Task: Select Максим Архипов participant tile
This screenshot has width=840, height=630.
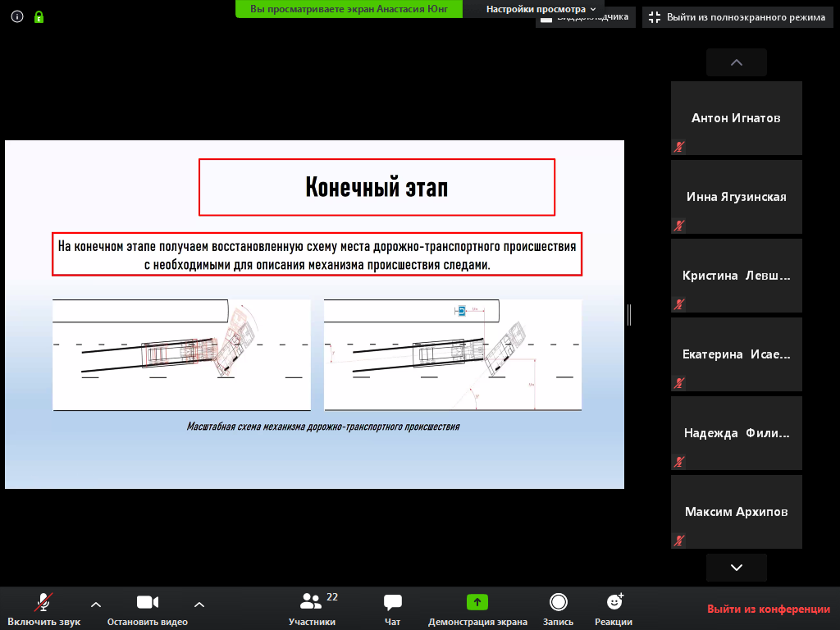Action: [736, 512]
